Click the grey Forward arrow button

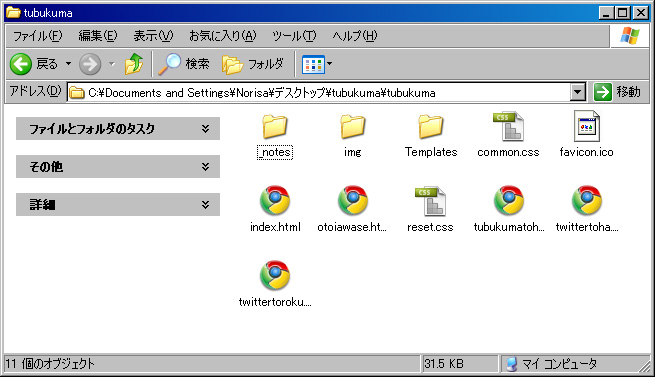(x=90, y=64)
